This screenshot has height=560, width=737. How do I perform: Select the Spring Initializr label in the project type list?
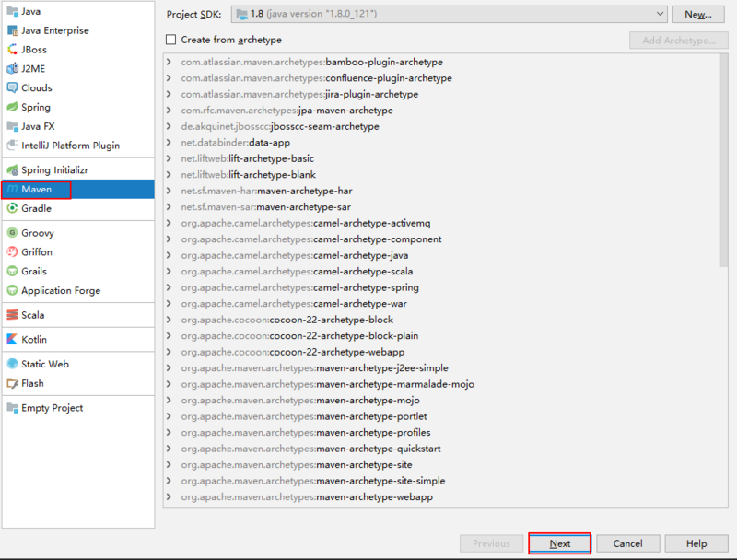tap(55, 170)
